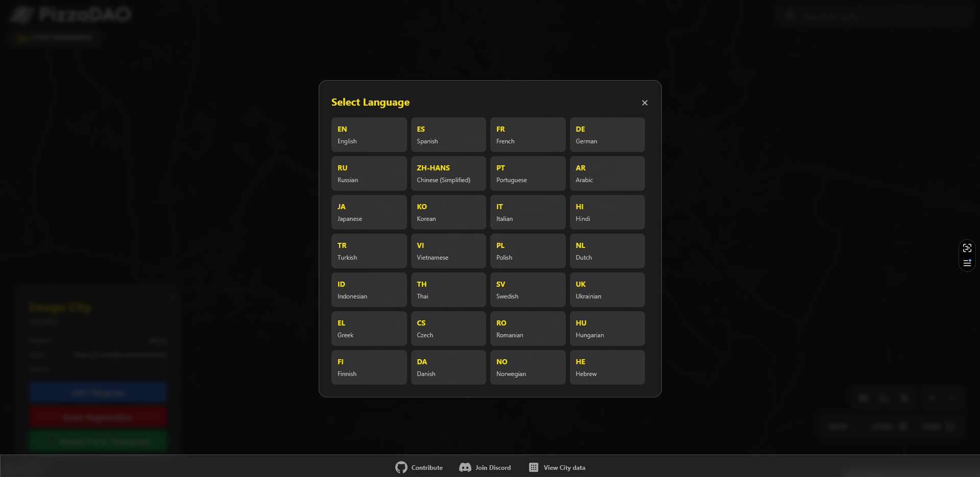This screenshot has height=477, width=980.
Task: Click the grid icon for city data
Action: coord(533,467)
